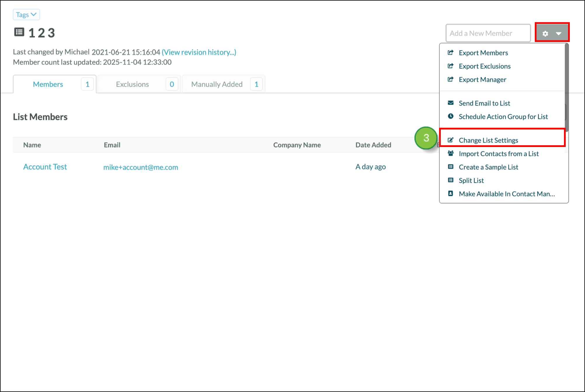This screenshot has width=585, height=392.
Task: Open View revision history link
Action: pos(199,52)
